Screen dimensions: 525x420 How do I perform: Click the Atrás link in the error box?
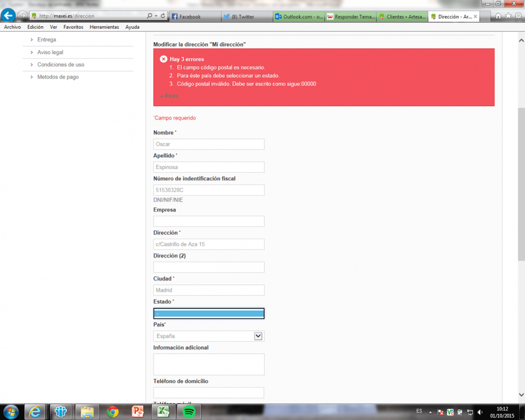point(169,96)
